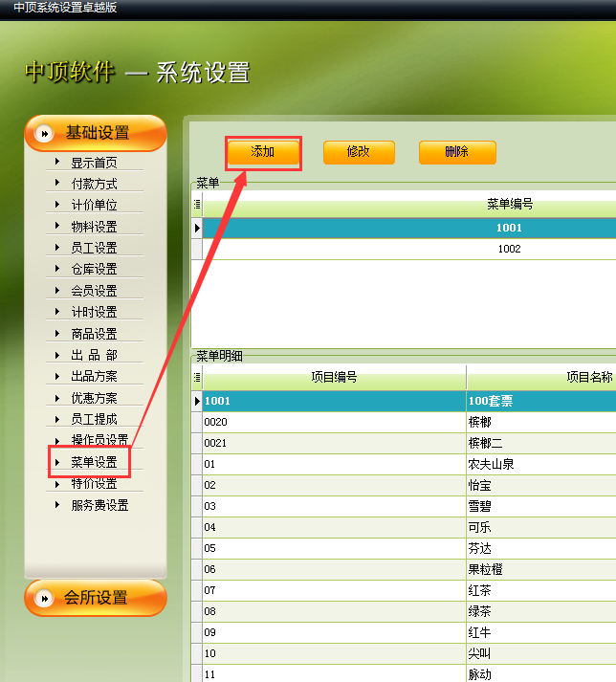Click triangle bullet beside 仓库设置
This screenshot has width=616, height=682.
[57, 269]
